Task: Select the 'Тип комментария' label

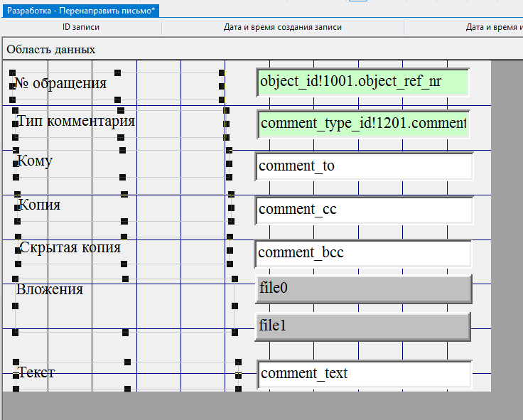Action: pos(76,121)
